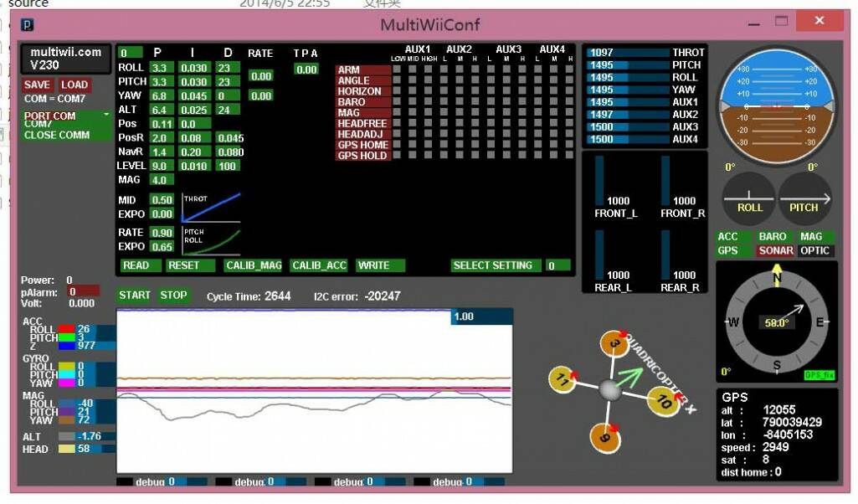Click the ROLL angle dial gauge

(748, 198)
